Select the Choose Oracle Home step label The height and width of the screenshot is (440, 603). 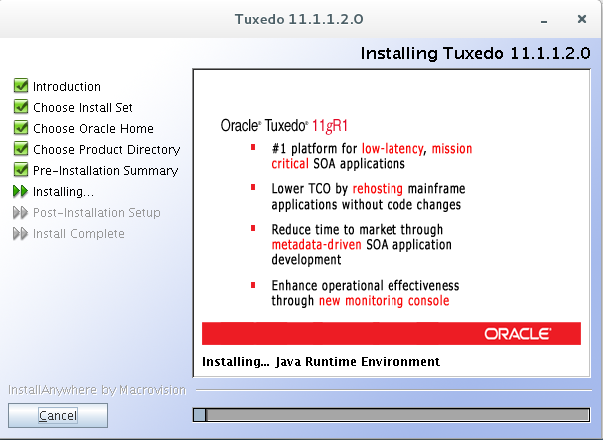93,128
